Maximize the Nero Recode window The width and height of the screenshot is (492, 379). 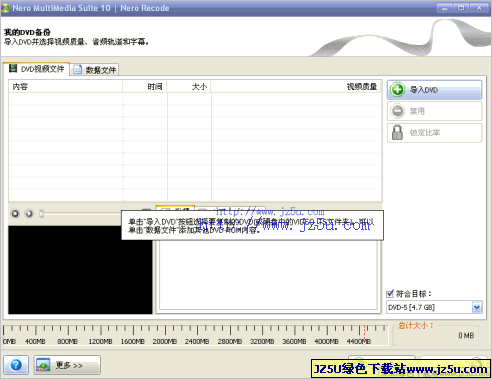point(461,8)
